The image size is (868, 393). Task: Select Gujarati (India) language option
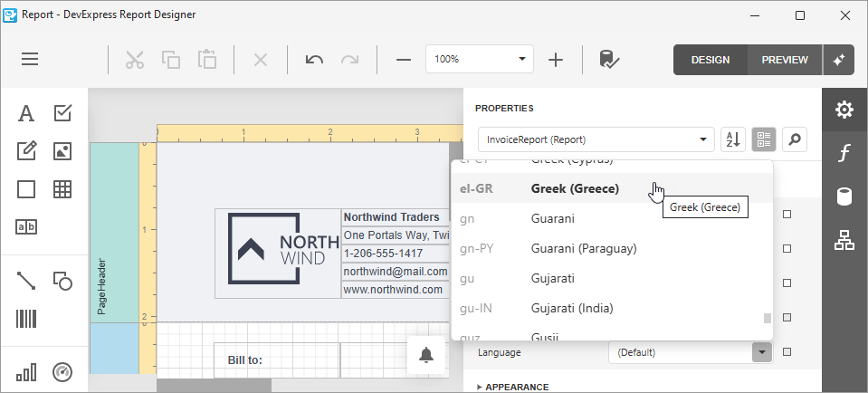(612, 308)
